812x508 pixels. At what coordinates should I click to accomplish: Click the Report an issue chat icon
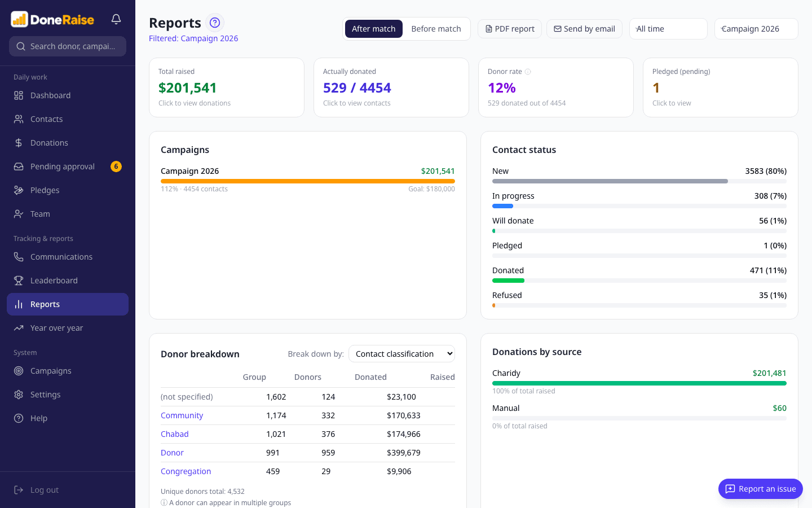[730, 489]
